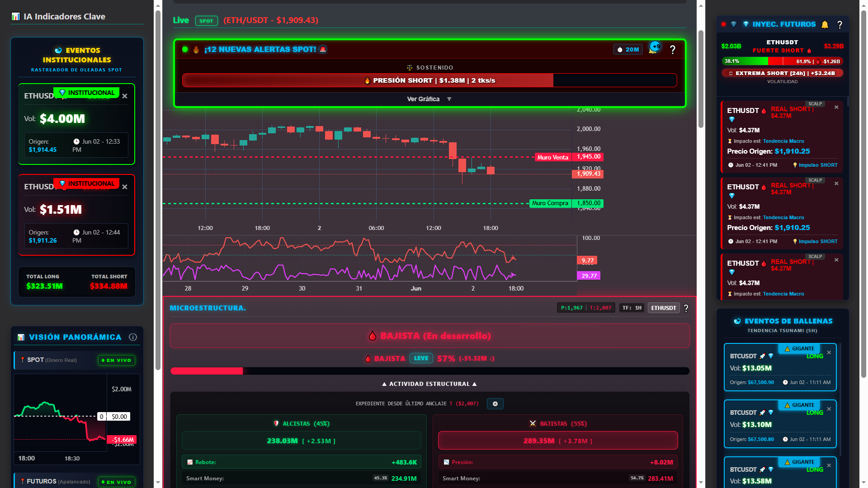Click the red status dot in Futuros header
This screenshot has height=488, width=868.
pos(723,24)
